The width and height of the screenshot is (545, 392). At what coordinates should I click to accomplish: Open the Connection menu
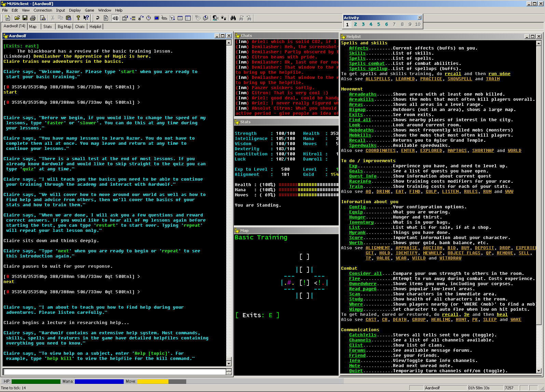[43, 10]
